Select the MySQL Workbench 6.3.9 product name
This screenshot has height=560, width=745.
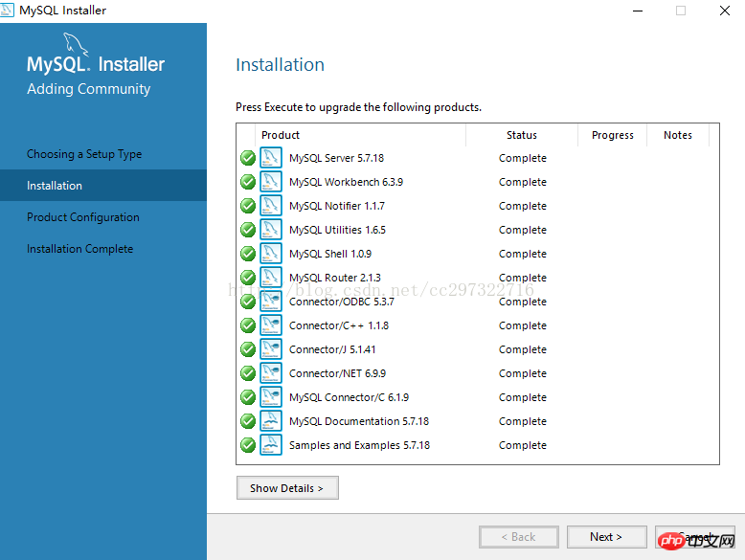tap(346, 182)
